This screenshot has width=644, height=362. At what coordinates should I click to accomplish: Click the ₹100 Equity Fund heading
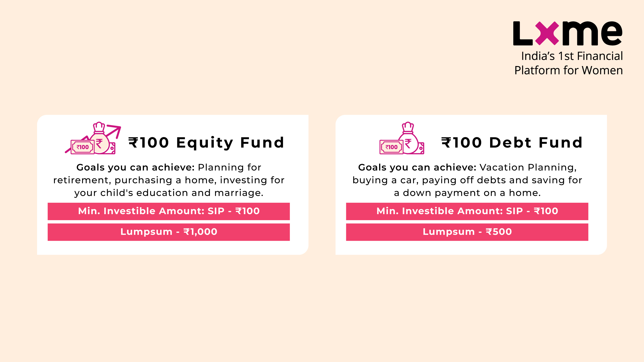206,143
